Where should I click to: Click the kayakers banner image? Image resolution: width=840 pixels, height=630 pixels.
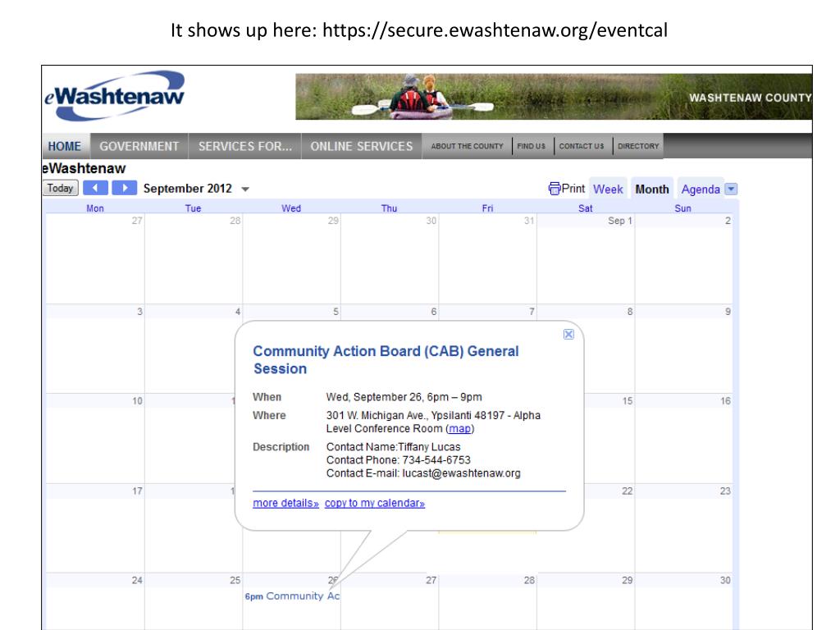tap(554, 97)
